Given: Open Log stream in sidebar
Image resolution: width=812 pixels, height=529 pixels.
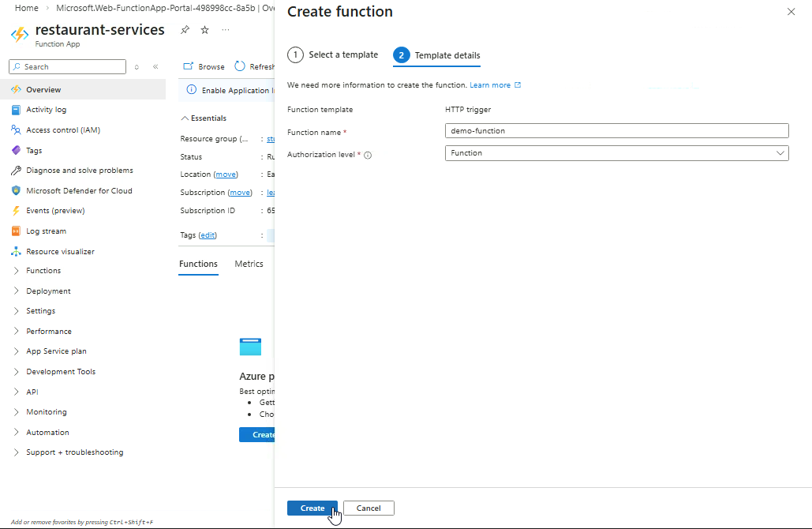Looking at the screenshot, I should point(46,231).
